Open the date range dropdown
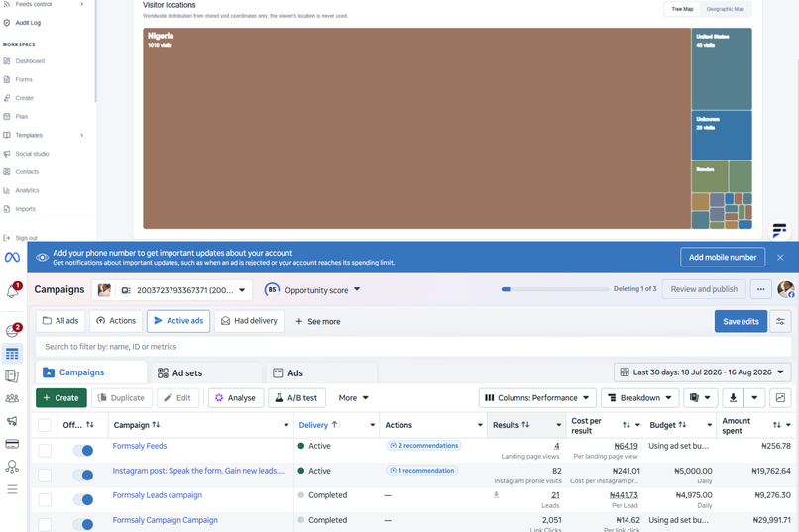 click(x=702, y=372)
